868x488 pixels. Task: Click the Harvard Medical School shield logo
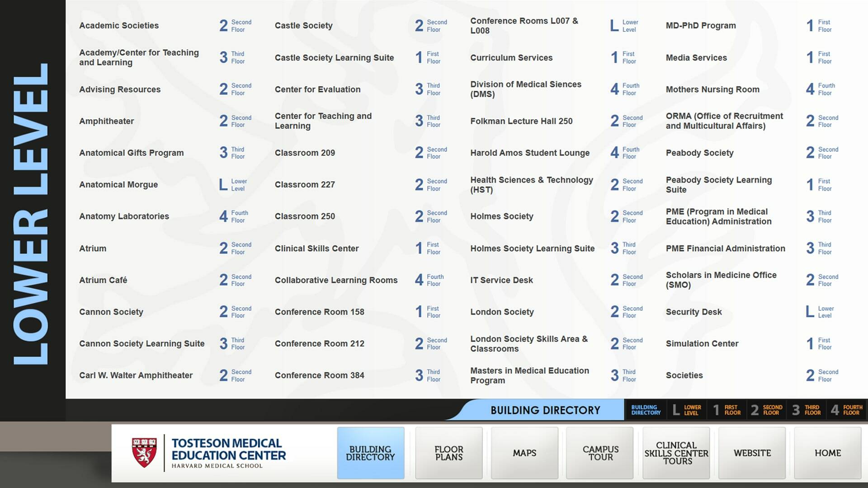pos(144,453)
